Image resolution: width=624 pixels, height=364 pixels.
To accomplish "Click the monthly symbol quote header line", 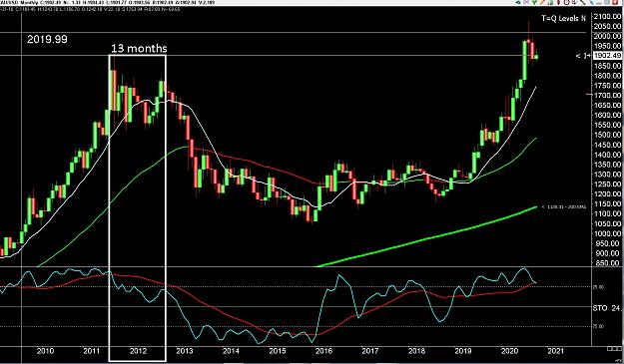I will pyautogui.click(x=108, y=2).
